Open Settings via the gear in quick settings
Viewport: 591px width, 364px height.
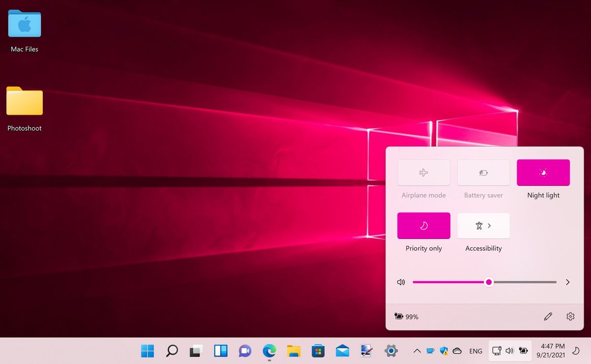click(x=570, y=316)
